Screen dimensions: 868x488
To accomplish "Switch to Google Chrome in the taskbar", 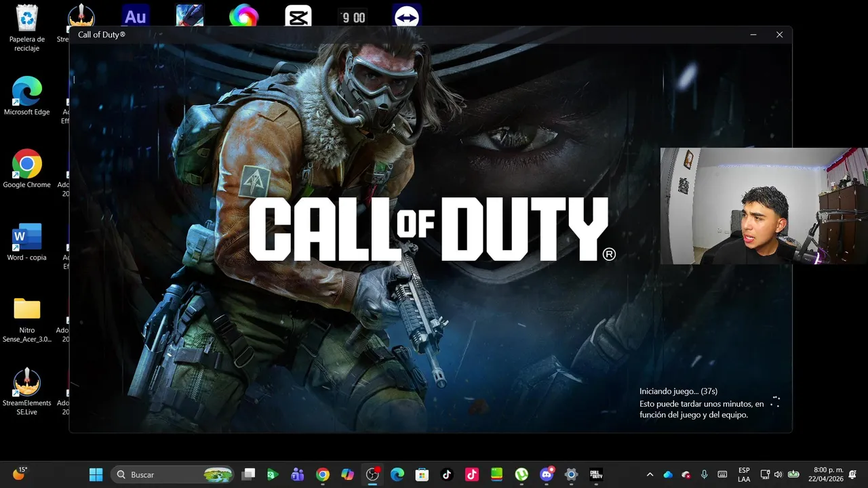I will 322,474.
